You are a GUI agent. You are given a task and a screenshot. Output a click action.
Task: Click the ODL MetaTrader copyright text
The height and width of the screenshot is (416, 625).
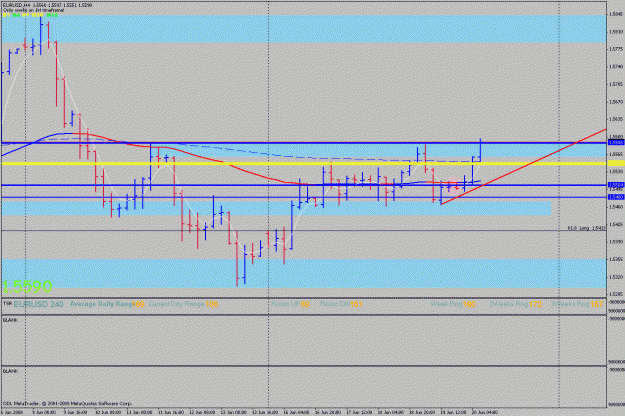67,404
